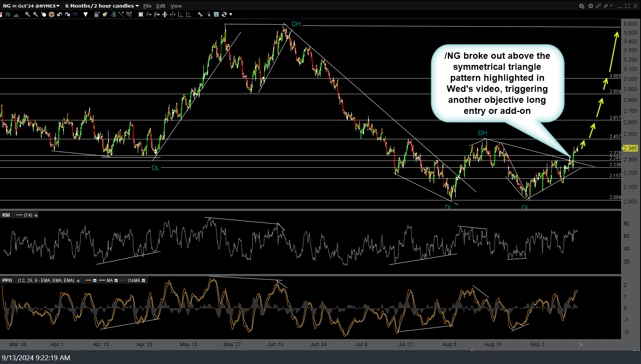Screen dimensions: 641x364
Task: Disable the OsMA histogram checkbox
Action: (x=143, y=280)
